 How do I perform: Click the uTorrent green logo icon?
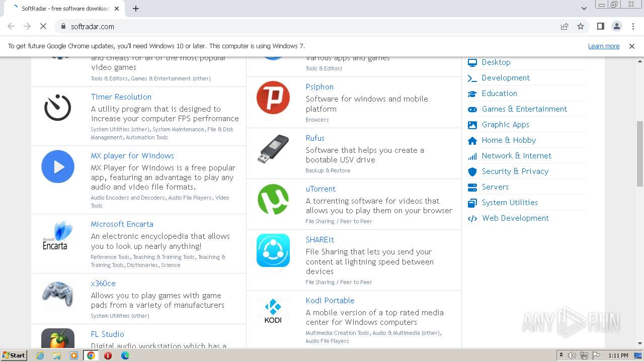273,200
